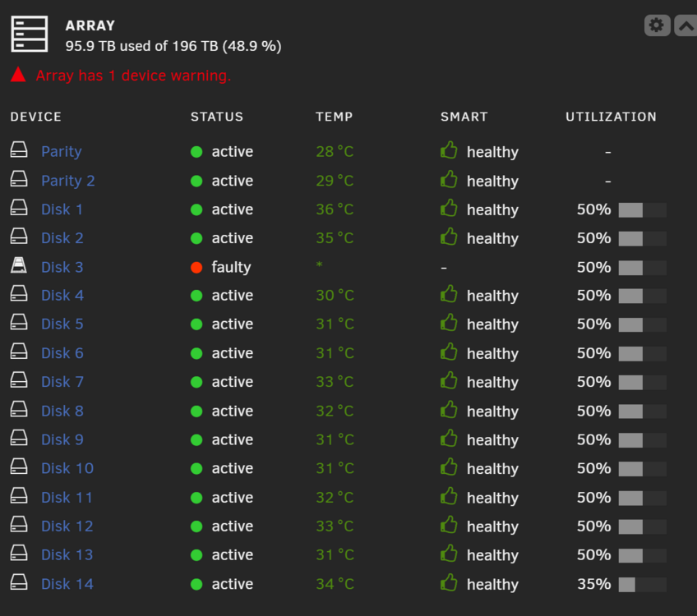Screen dimensions: 697x616
Task: Click the STATUS column header
Action: tap(217, 117)
